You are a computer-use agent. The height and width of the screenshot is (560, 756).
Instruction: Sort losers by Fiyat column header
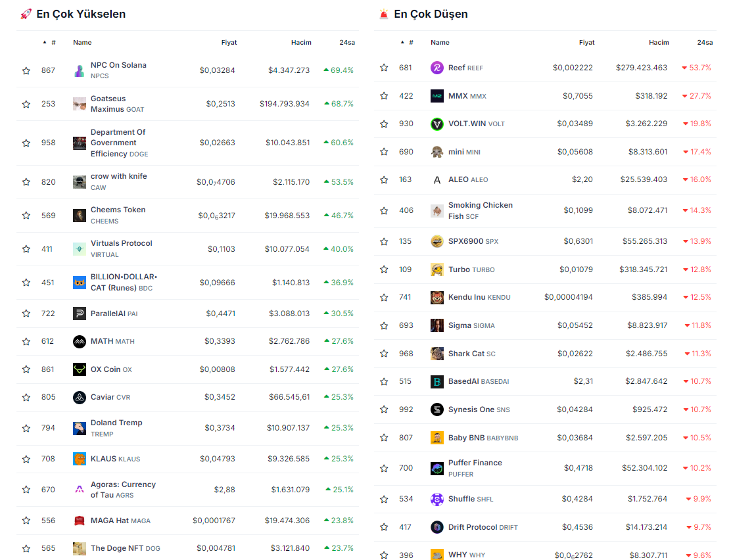pos(586,43)
